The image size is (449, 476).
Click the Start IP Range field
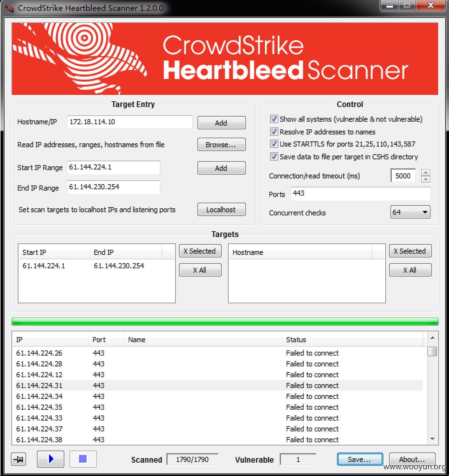coord(113,168)
